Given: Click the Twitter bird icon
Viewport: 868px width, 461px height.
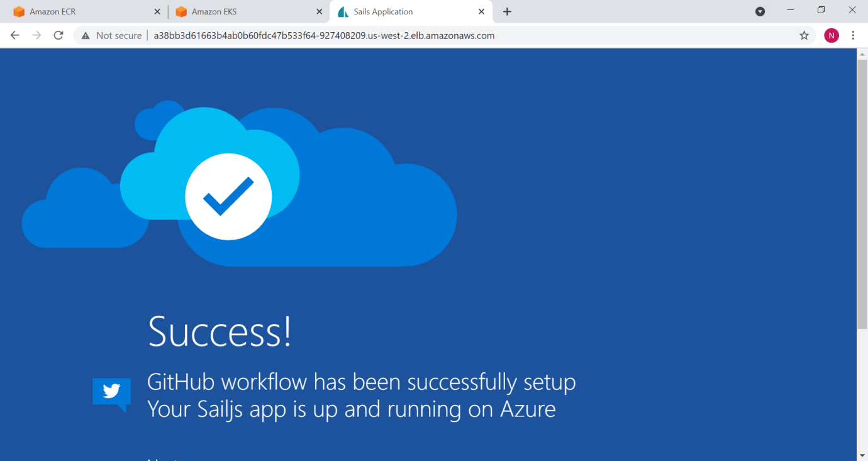Looking at the screenshot, I should coord(111,392).
